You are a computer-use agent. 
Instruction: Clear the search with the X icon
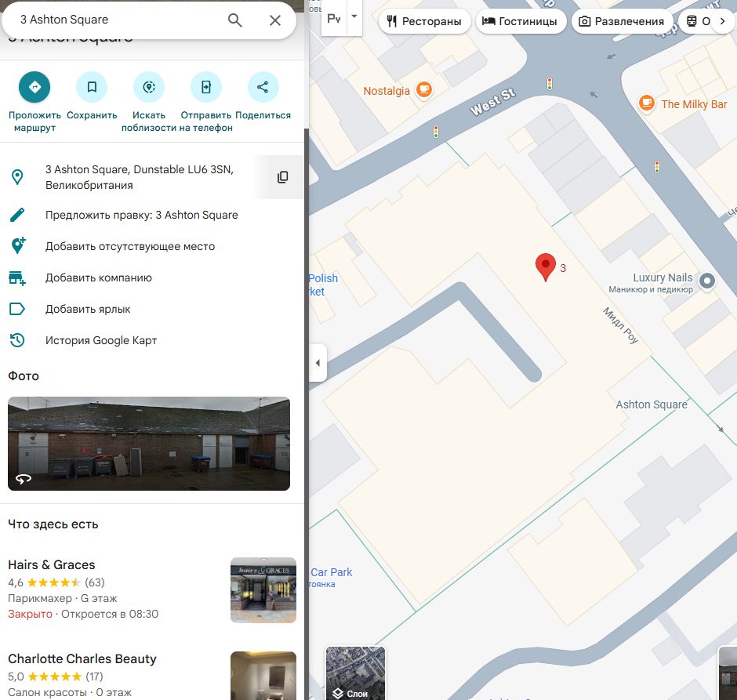pos(275,20)
